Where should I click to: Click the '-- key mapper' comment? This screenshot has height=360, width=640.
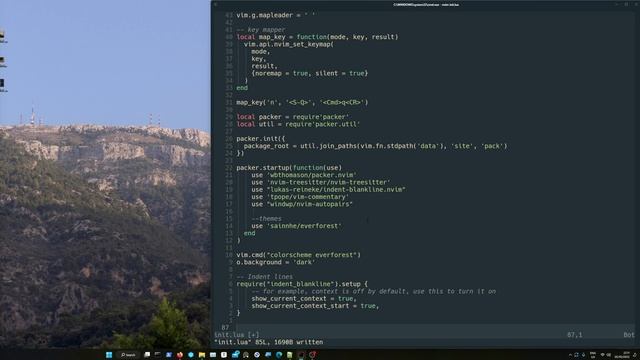(261, 30)
